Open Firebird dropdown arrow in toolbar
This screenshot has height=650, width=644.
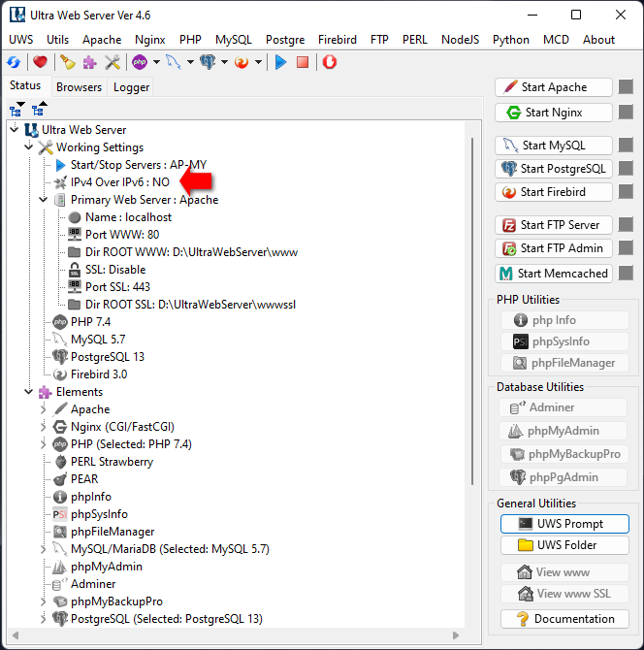pos(258,63)
